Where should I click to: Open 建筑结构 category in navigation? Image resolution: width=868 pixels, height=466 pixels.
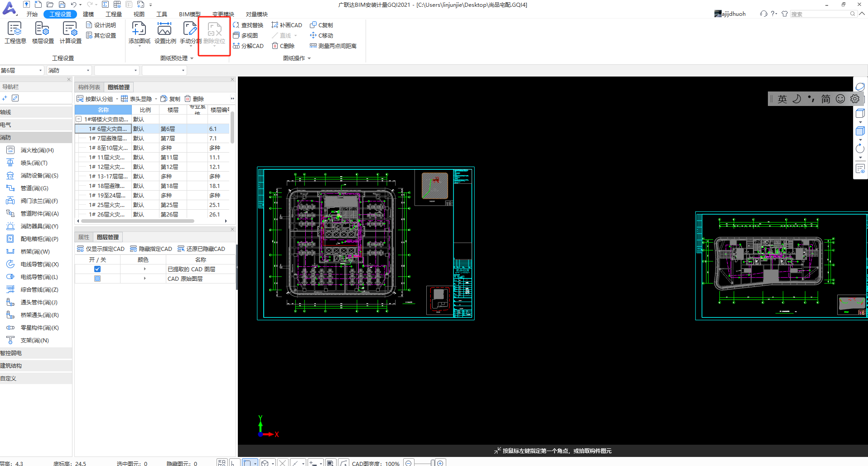36,365
